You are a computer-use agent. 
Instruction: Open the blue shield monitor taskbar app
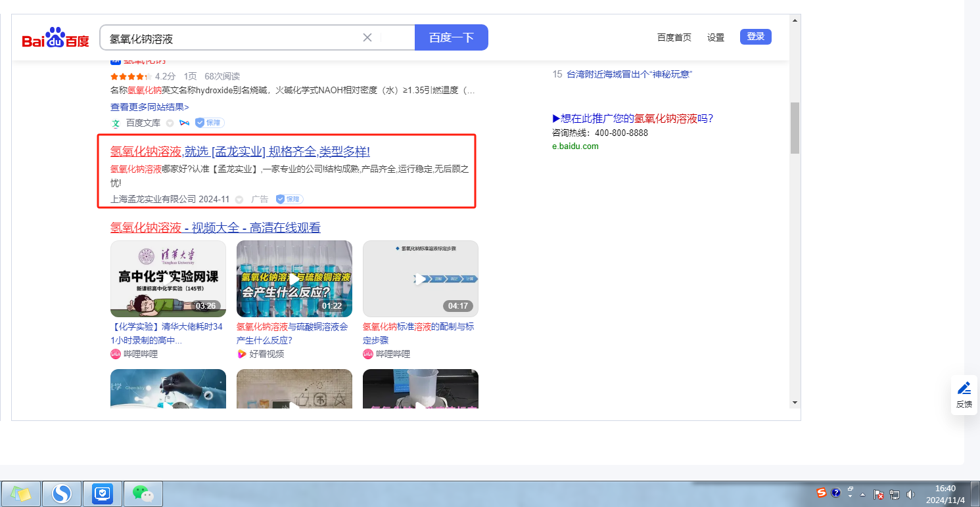tap(103, 493)
